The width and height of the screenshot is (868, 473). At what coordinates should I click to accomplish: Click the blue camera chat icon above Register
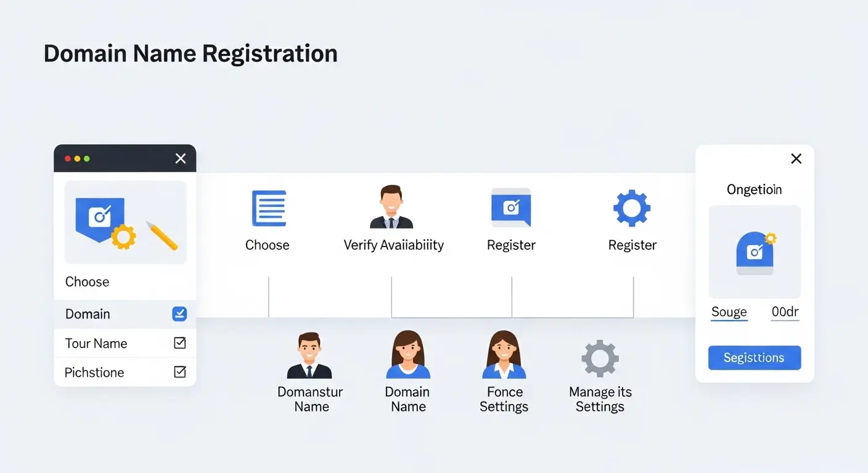510,208
